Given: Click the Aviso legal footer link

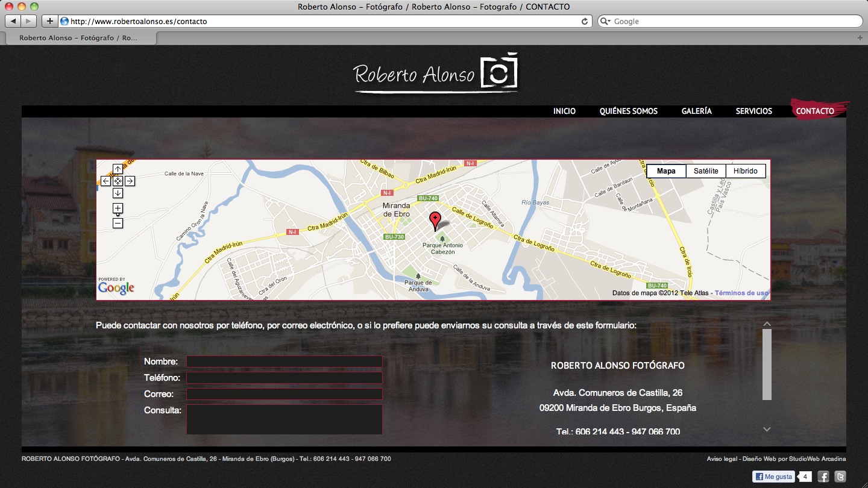Looking at the screenshot, I should [723, 459].
